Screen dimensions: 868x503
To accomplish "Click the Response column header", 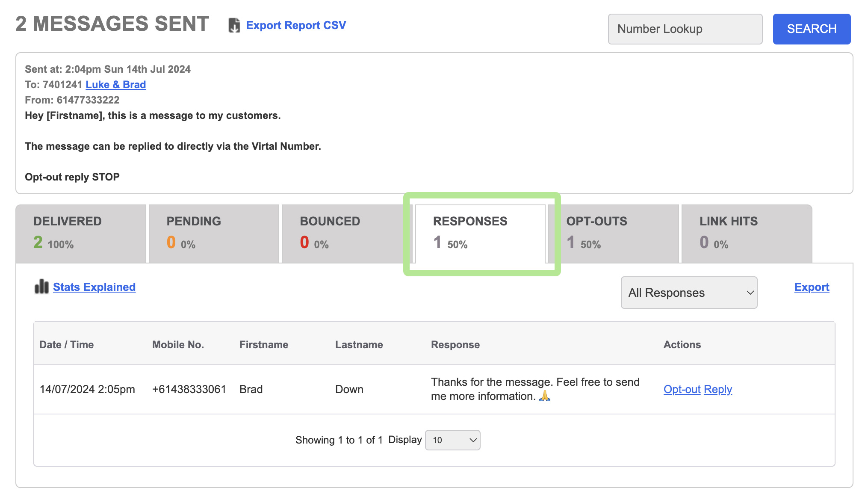I will point(455,345).
